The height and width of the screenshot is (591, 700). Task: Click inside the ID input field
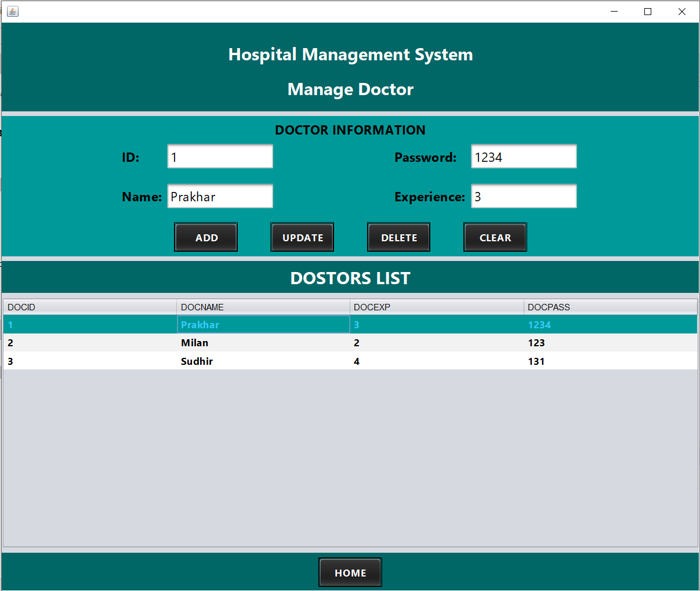pyautogui.click(x=219, y=156)
